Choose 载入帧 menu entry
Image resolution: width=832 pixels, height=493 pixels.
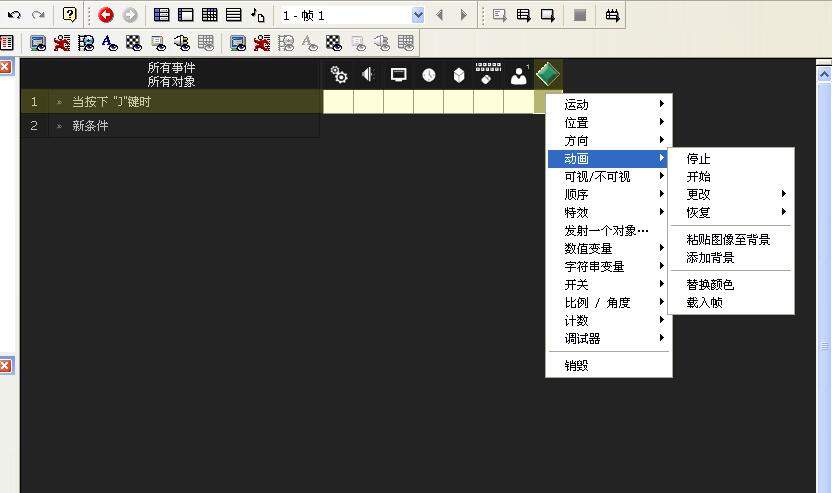tap(731, 302)
